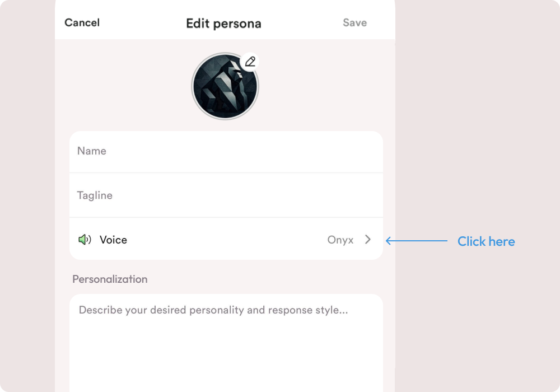Expand voice options next to Onyx

[367, 240]
